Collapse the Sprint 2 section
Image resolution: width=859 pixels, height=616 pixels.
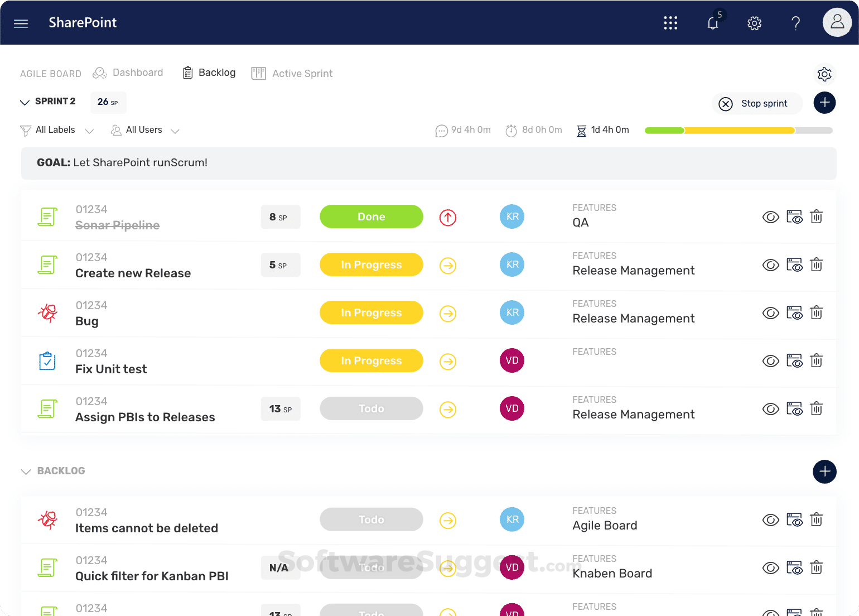click(x=25, y=102)
